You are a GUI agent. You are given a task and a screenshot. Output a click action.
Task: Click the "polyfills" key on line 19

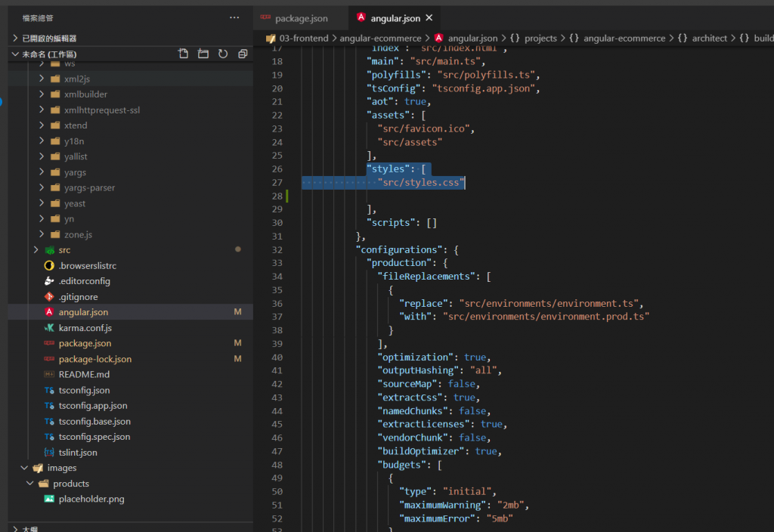[x=396, y=75]
